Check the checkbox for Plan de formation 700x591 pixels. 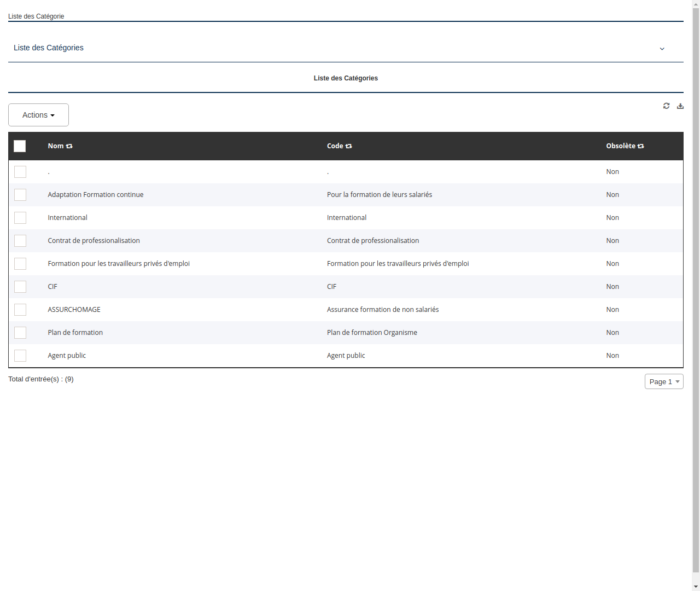click(x=20, y=332)
